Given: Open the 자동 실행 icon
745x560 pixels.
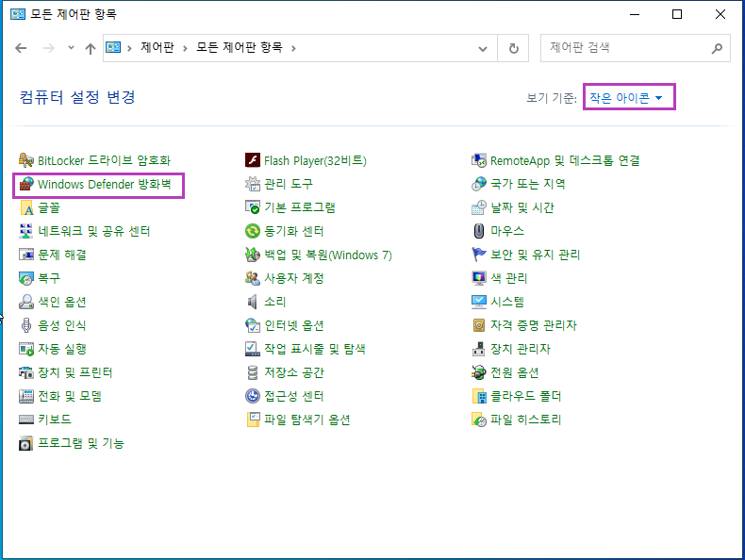Looking at the screenshot, I should click(26, 349).
